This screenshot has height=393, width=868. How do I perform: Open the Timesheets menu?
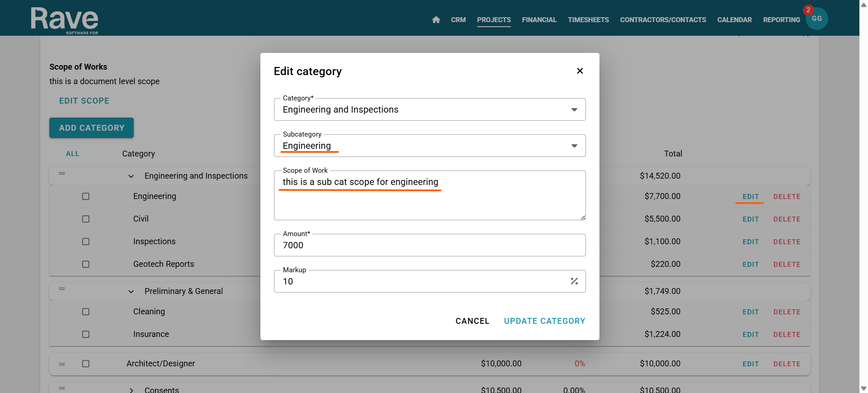click(588, 20)
